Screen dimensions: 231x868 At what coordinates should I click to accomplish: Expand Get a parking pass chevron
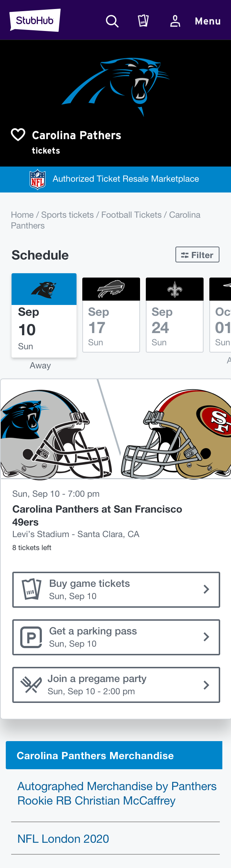(206, 637)
